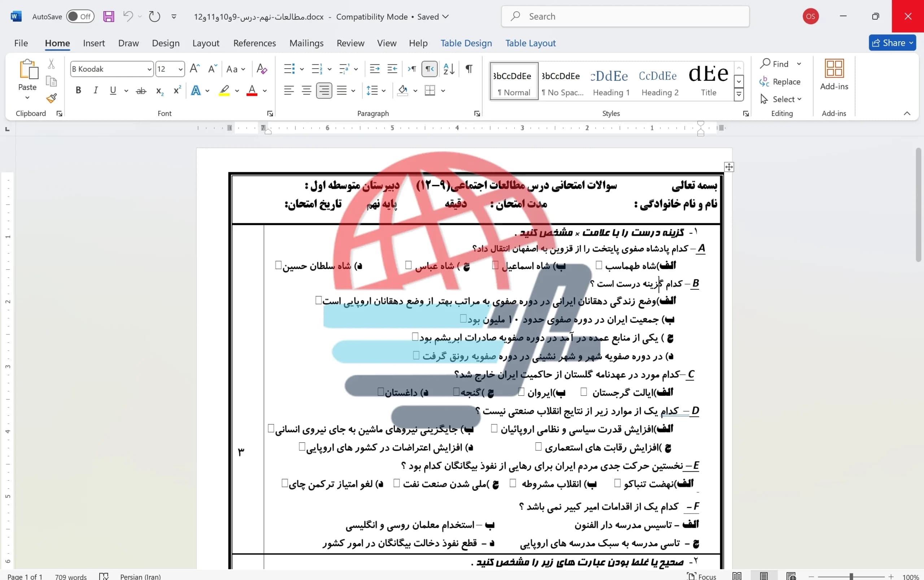Increase font size
This screenshot has width=924, height=580.
coord(195,69)
